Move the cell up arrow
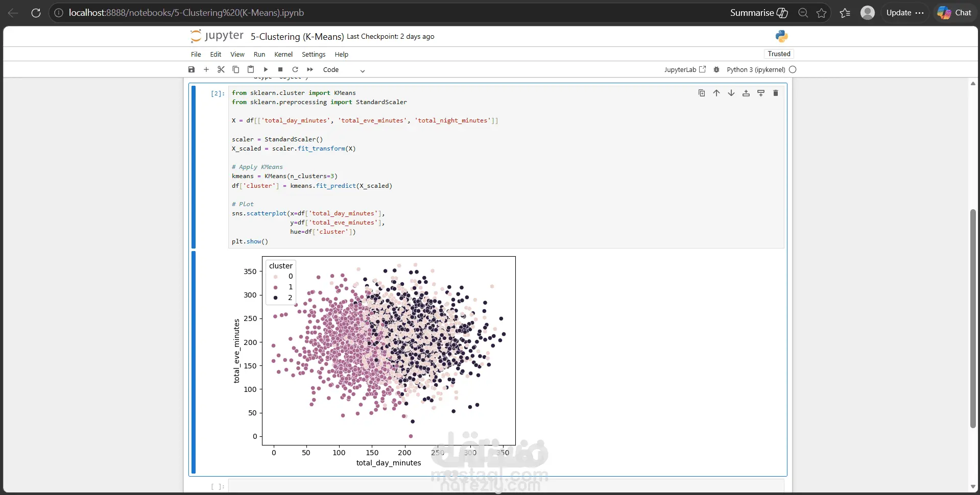Viewport: 980px width, 495px height. [716, 93]
